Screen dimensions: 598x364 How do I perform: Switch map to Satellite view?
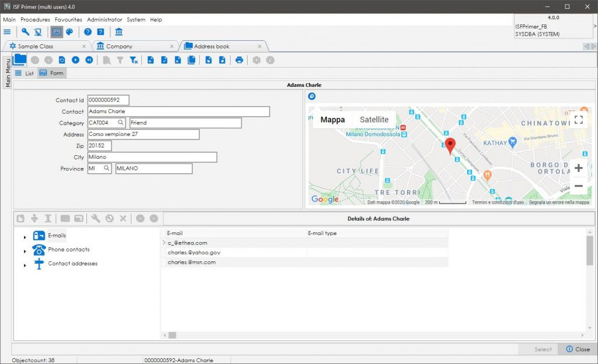coord(374,120)
